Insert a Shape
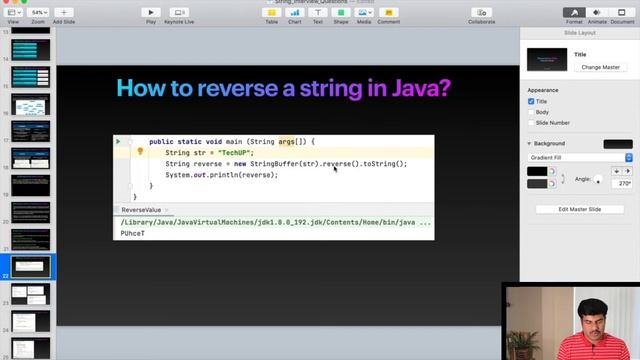The height and width of the screenshot is (360, 640). 341,13
